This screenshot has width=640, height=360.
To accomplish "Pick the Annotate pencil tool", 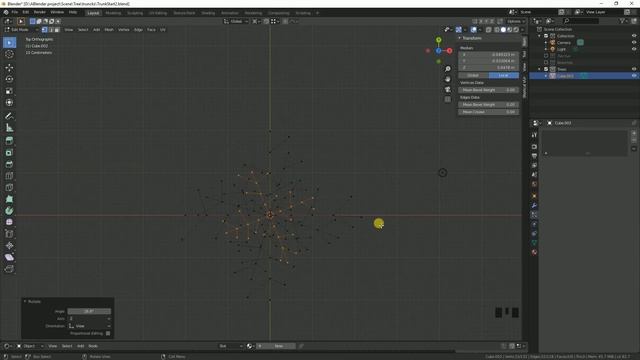I will (x=9, y=116).
